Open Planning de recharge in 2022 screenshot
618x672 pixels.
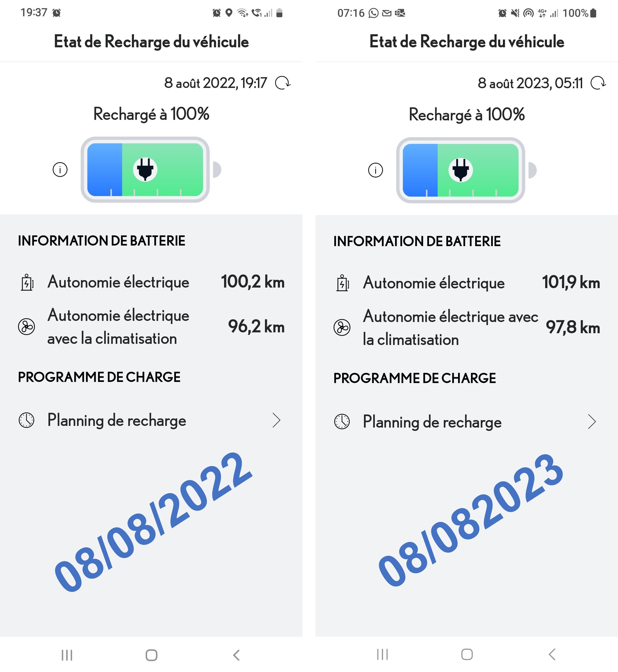pos(116,420)
